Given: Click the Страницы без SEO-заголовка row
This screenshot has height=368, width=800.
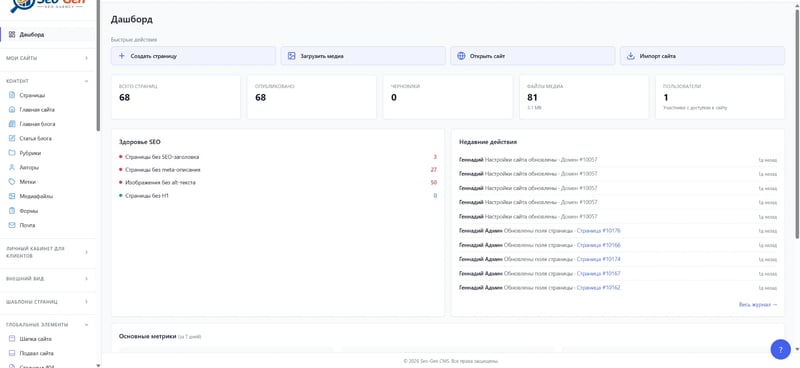Looking at the screenshot, I should tap(278, 157).
